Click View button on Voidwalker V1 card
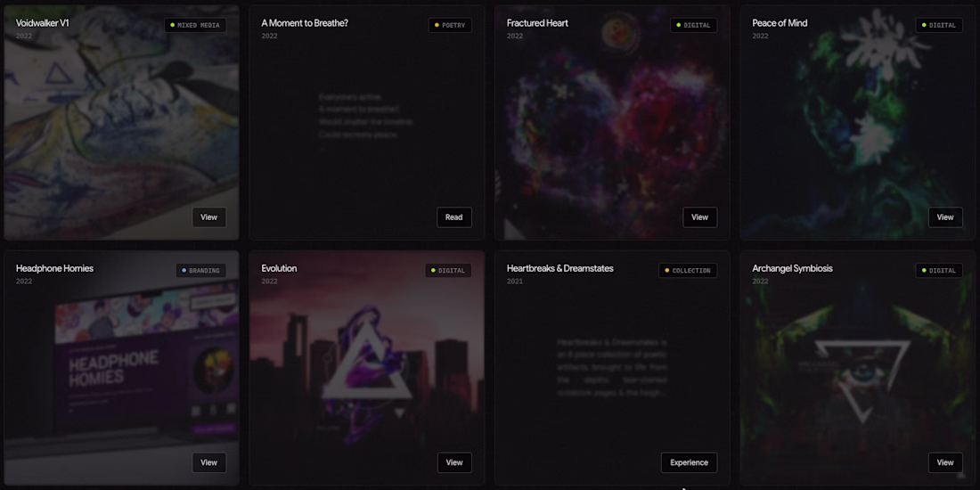The height and width of the screenshot is (490, 980). tap(208, 217)
